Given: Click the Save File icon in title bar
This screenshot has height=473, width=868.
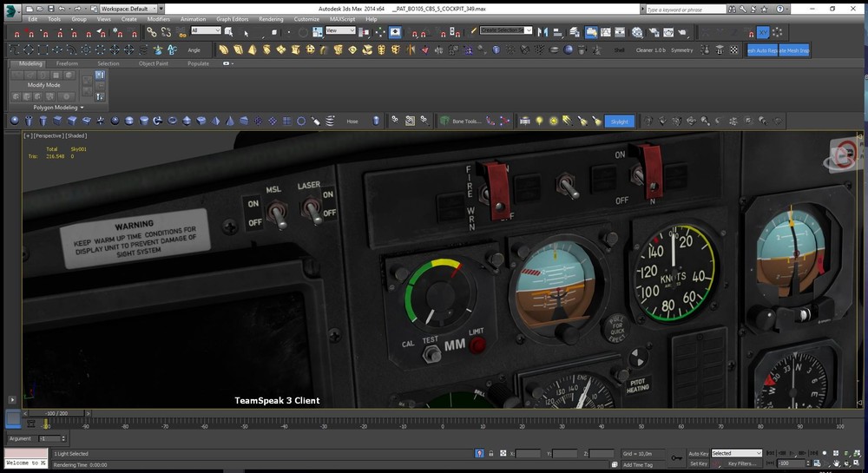Looking at the screenshot, I should pos(53,8).
